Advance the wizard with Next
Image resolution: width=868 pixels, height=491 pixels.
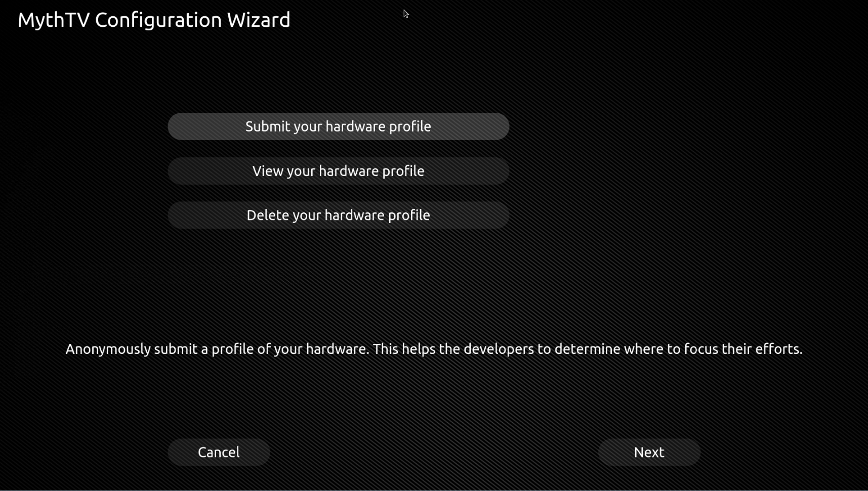[649, 452]
